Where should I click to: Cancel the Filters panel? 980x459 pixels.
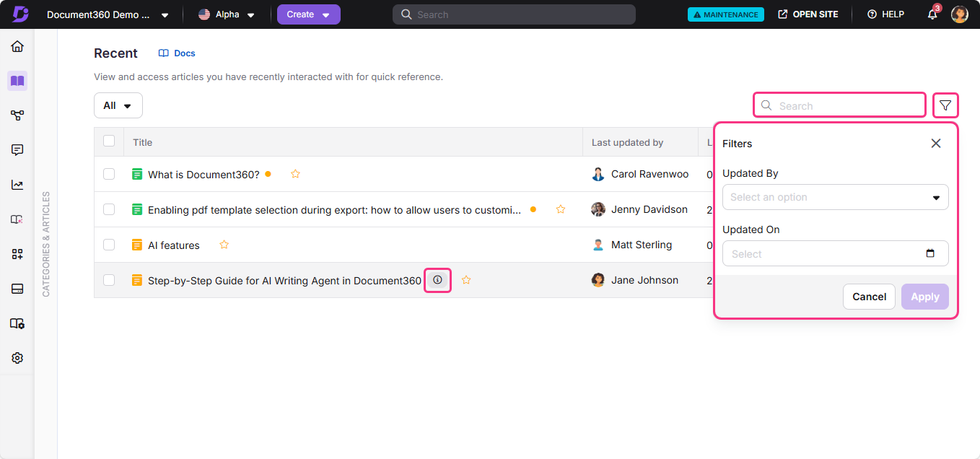click(869, 296)
